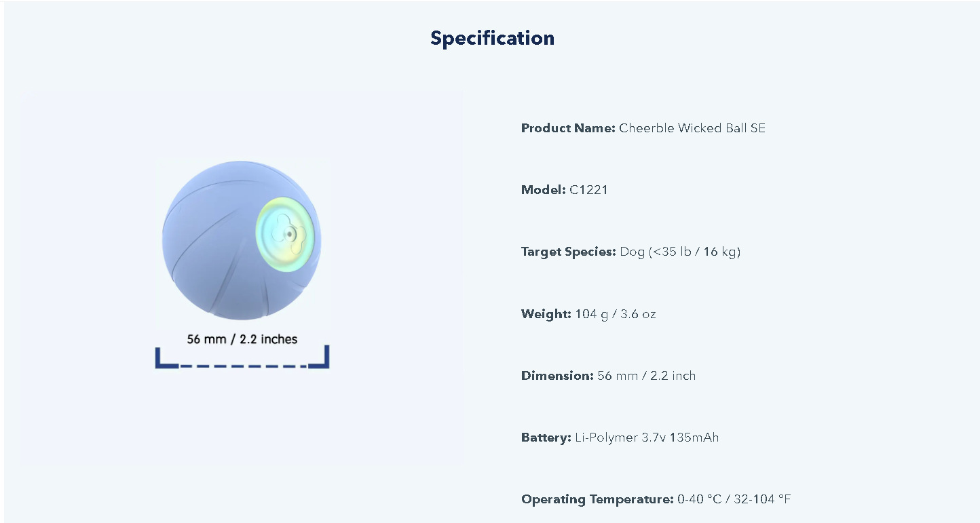Click the "Battery:" label
This screenshot has width=980, height=523.
point(546,438)
